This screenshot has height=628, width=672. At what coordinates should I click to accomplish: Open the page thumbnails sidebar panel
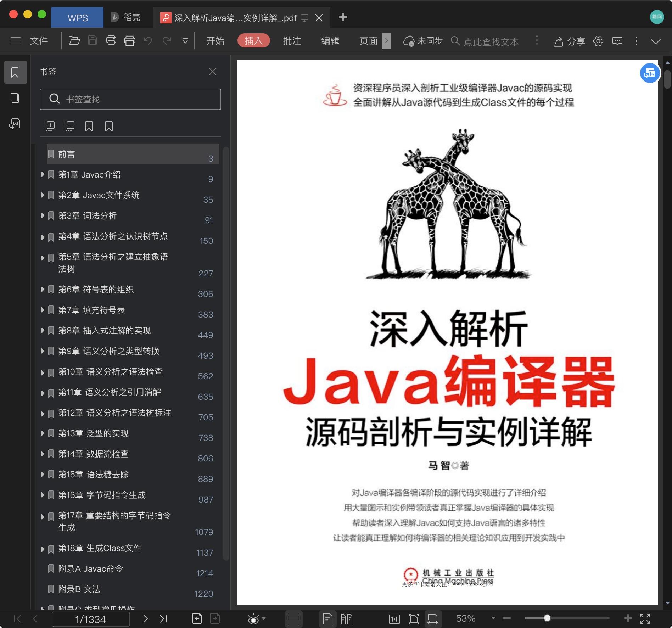[x=15, y=98]
